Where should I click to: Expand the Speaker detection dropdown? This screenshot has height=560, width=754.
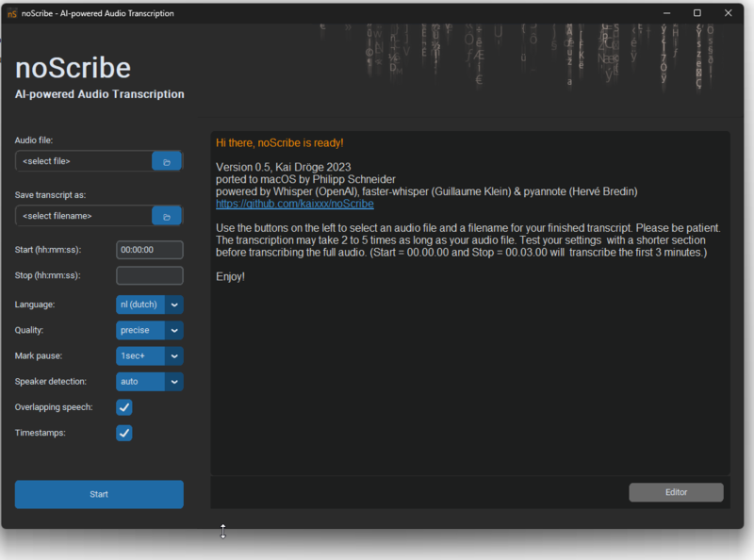[174, 382]
